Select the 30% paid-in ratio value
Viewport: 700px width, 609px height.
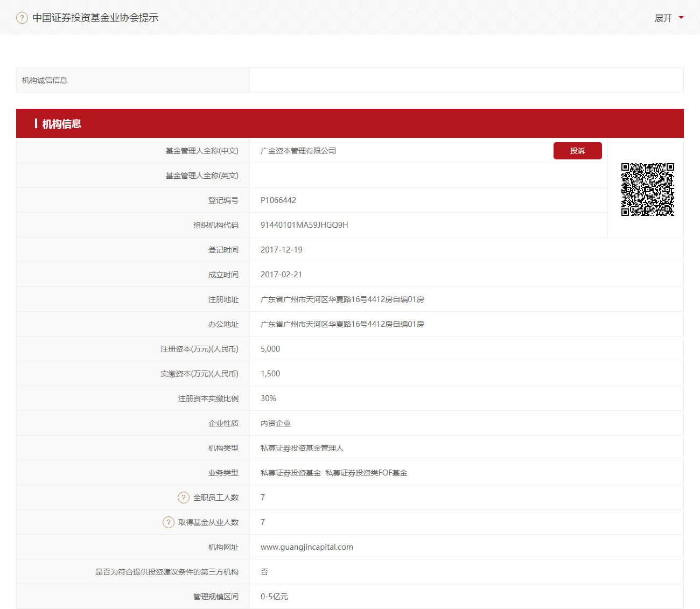click(x=268, y=398)
